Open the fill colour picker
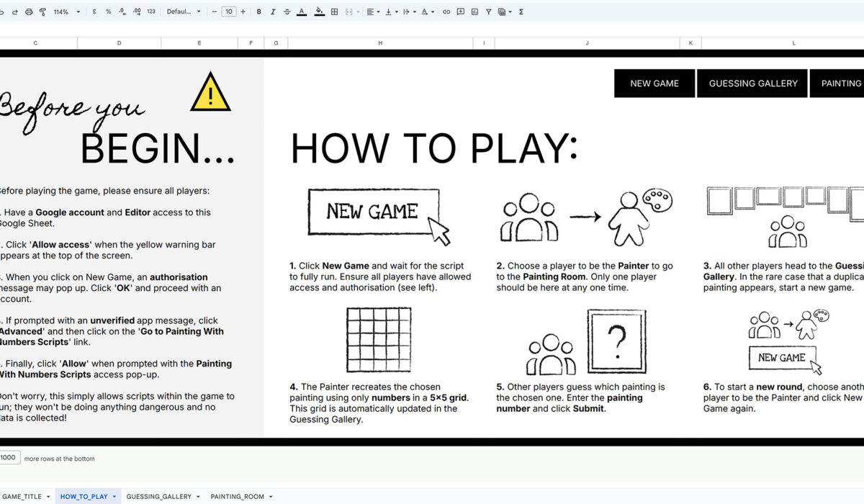The image size is (864, 504). tap(319, 12)
